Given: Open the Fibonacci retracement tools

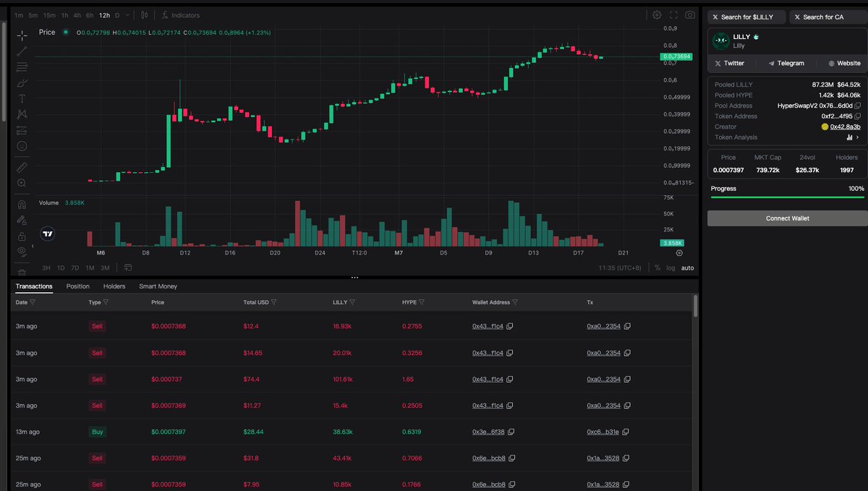Looking at the screenshot, I should (22, 67).
